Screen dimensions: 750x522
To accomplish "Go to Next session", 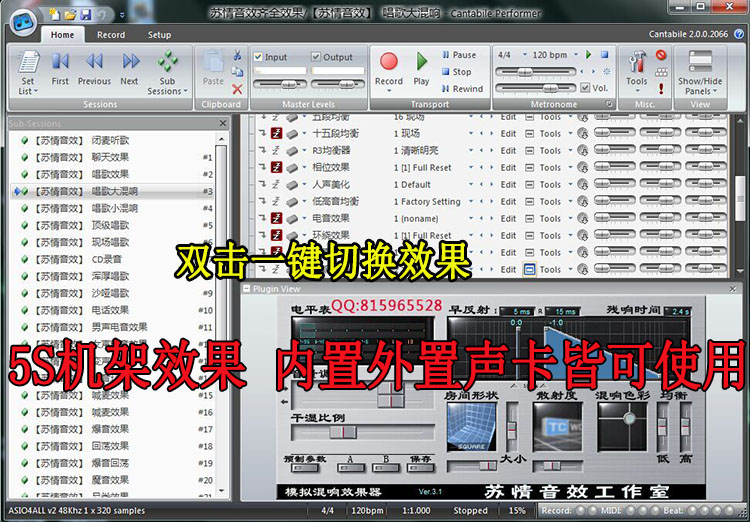I will click(x=130, y=68).
